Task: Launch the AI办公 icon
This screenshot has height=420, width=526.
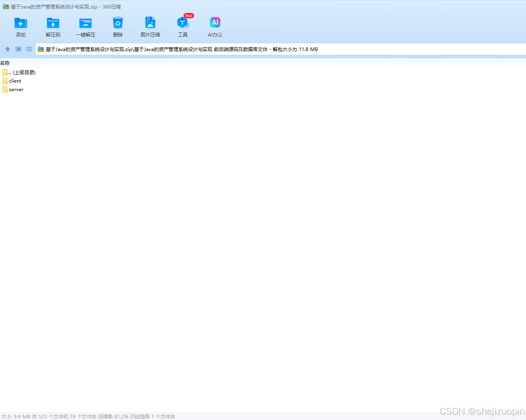Action: 215,23
